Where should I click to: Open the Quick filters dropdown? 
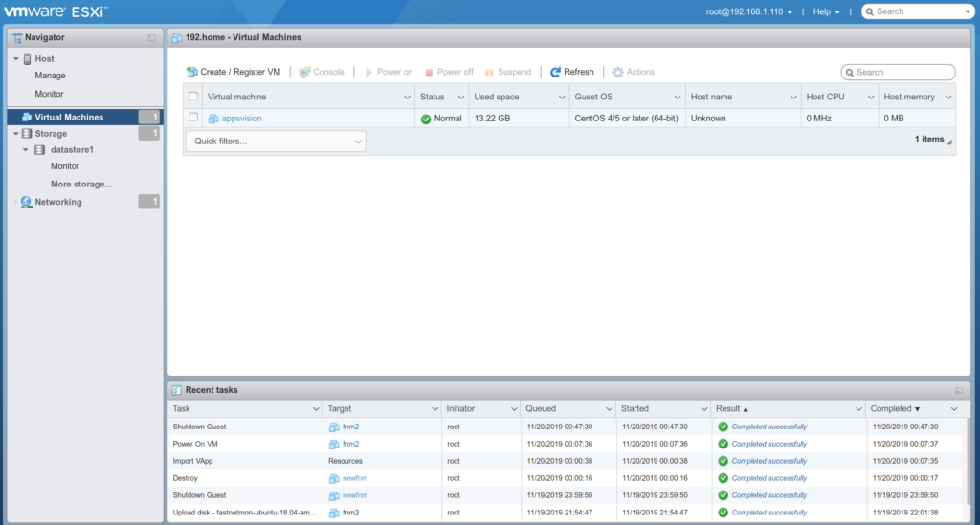[x=276, y=142]
